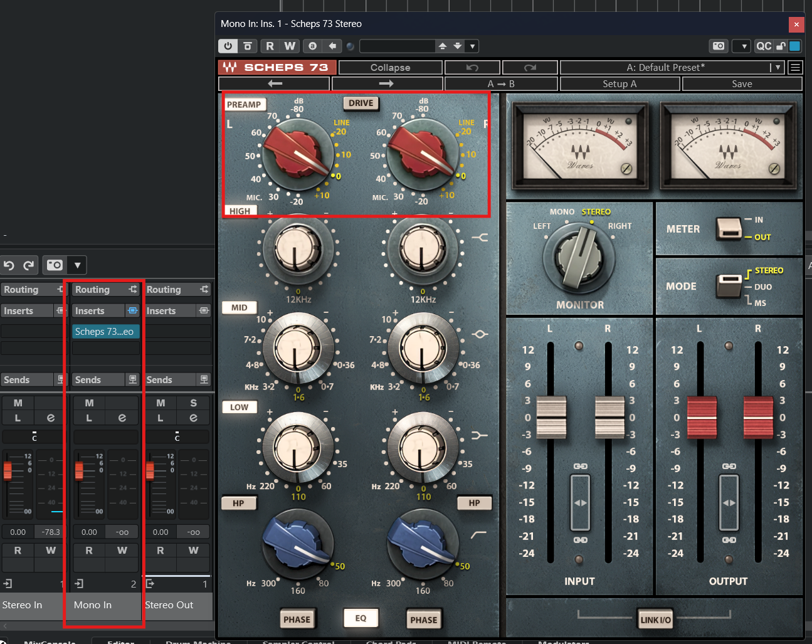Click the left PREAMP red gain knob
Image resolution: width=812 pixels, height=644 pixels.
coord(298,154)
